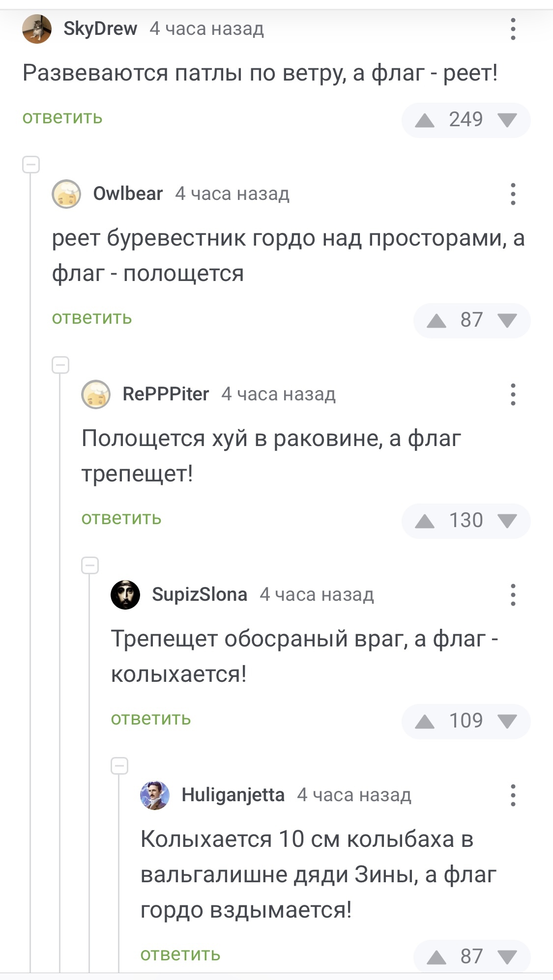
Task: Collapse the thread under SupizSlona's comment
Action: (119, 766)
